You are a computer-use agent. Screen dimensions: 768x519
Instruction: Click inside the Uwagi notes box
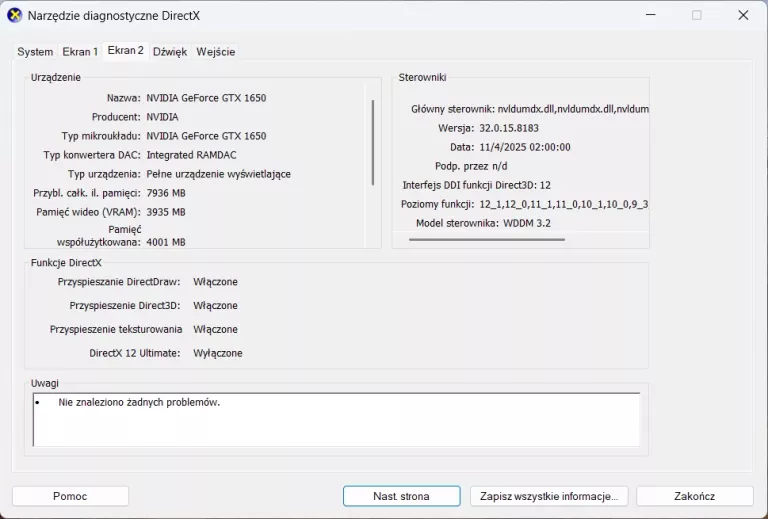[336, 419]
